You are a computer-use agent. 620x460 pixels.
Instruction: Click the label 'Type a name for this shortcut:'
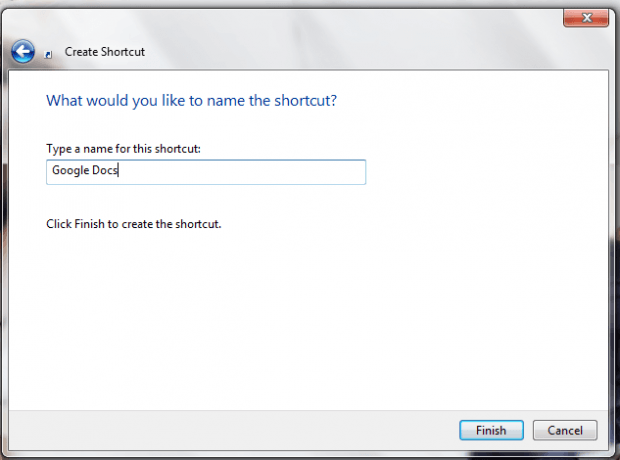coord(123,149)
